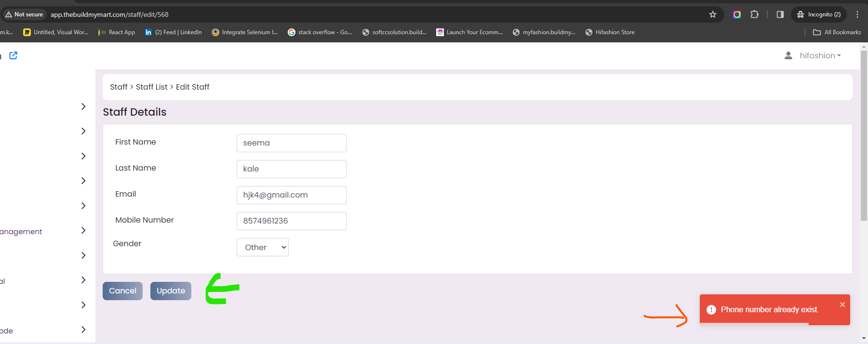Open the hifashion user dropdown
The width and height of the screenshot is (868, 344).
(820, 55)
